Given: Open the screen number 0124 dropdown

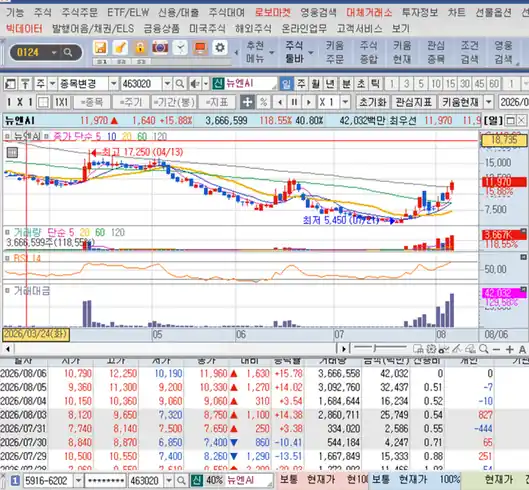Looking at the screenshot, I should click(x=54, y=53).
